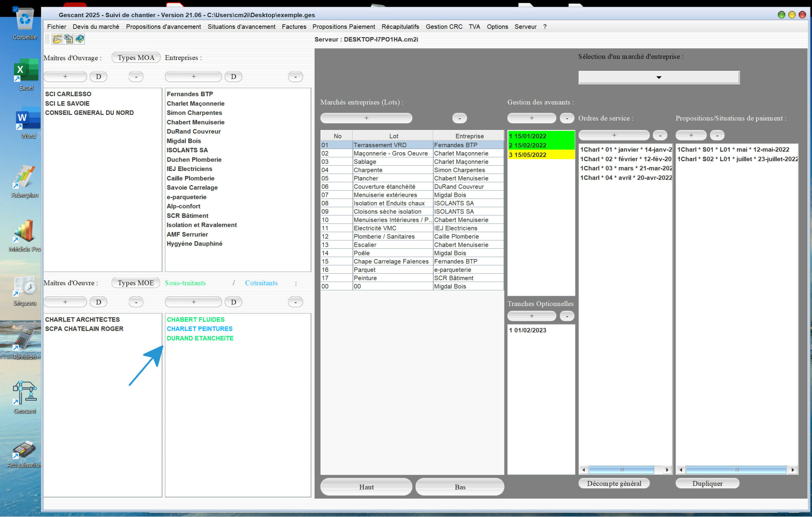Screen dimensions: 812x517
Task: Add a new avenant with plus button
Action: tap(531, 118)
